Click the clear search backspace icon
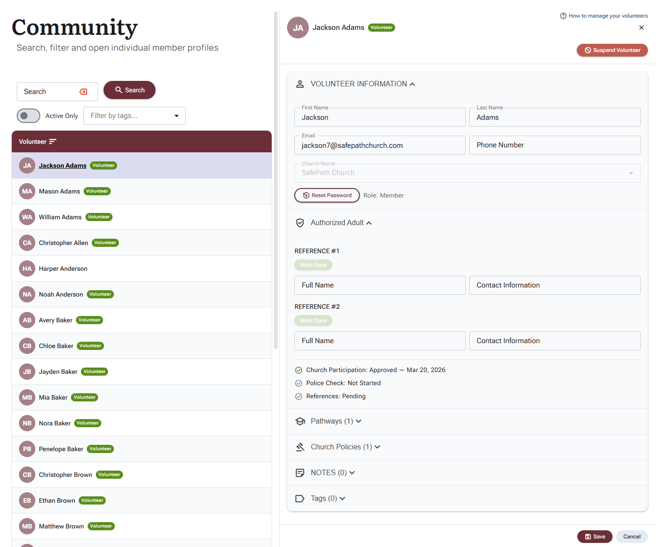This screenshot has height=547, width=670. 83,91
